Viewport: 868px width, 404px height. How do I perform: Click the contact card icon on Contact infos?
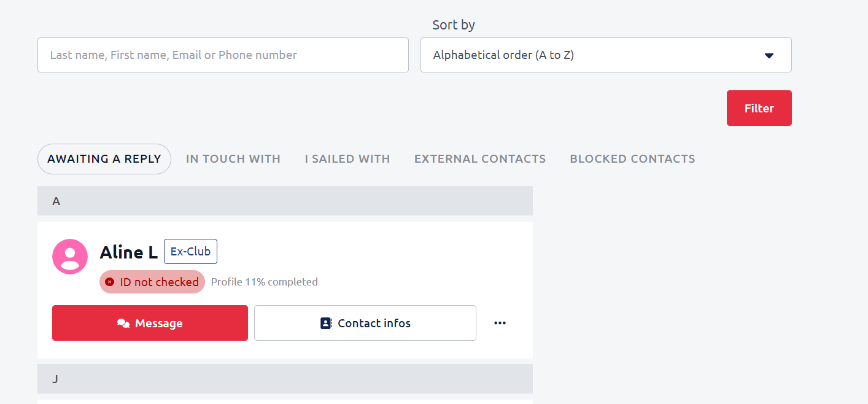(326, 323)
